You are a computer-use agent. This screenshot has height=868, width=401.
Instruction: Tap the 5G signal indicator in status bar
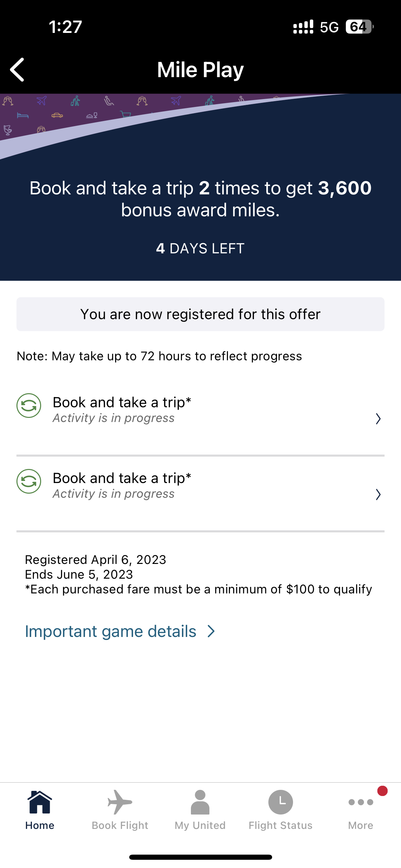point(329,27)
